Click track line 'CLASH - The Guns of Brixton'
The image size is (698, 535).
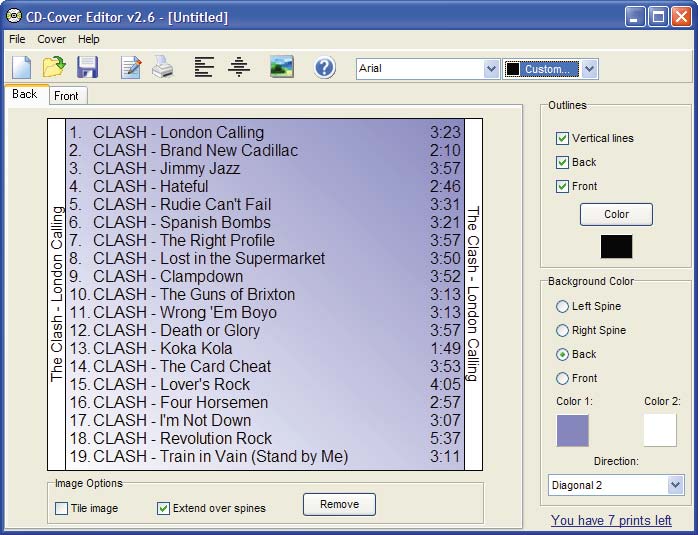[x=194, y=294]
